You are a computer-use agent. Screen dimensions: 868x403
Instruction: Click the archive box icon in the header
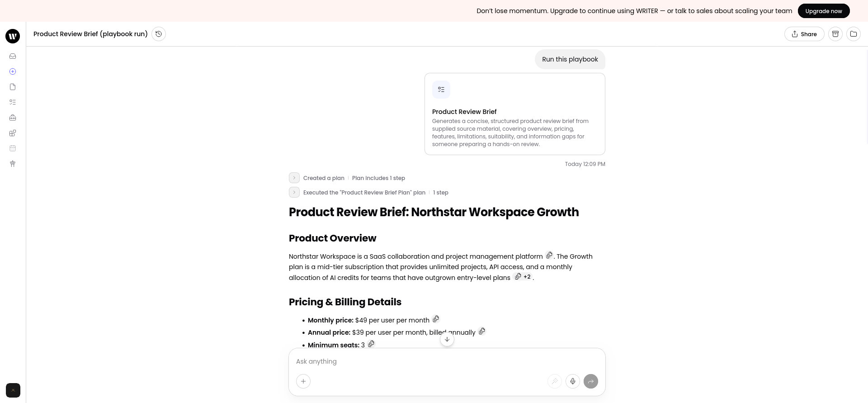pyautogui.click(x=835, y=34)
